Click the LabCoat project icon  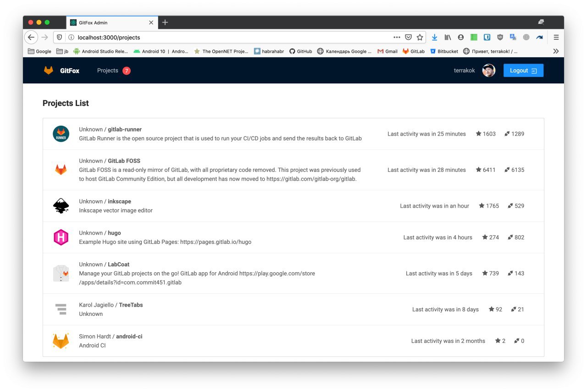pyautogui.click(x=61, y=273)
